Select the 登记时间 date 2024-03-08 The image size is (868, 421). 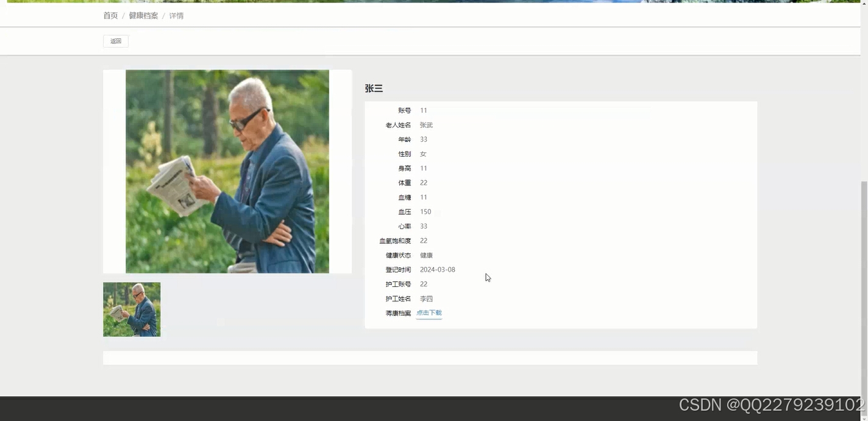(437, 269)
